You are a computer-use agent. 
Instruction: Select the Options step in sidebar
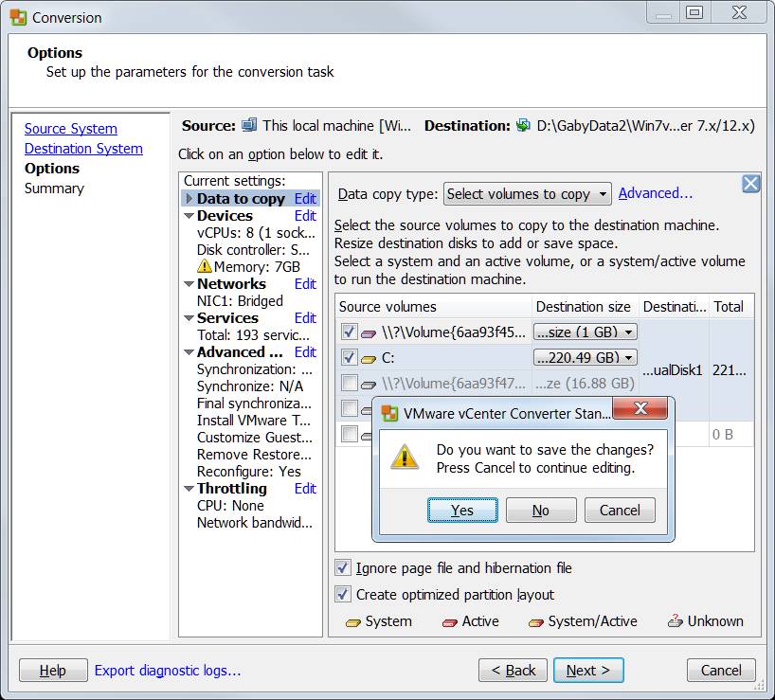click(52, 169)
